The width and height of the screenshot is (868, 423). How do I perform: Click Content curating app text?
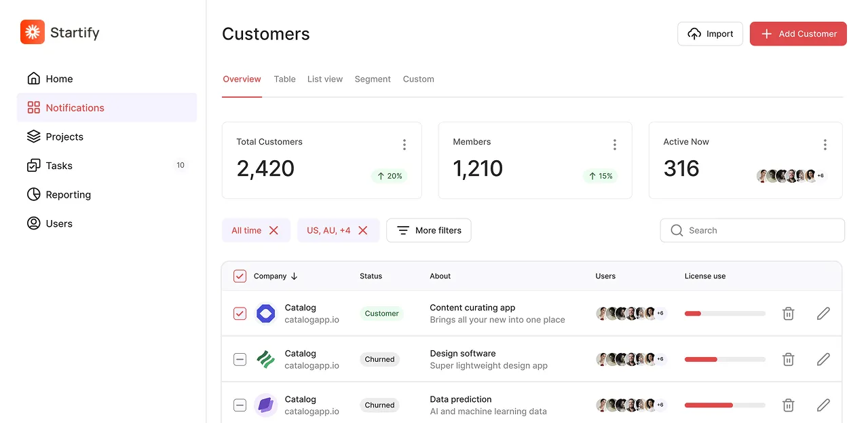[472, 308]
